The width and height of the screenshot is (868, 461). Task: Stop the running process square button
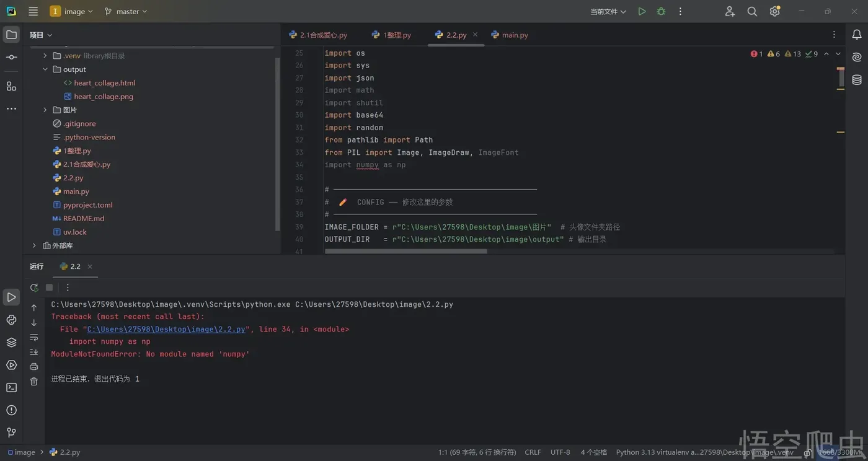tap(50, 288)
